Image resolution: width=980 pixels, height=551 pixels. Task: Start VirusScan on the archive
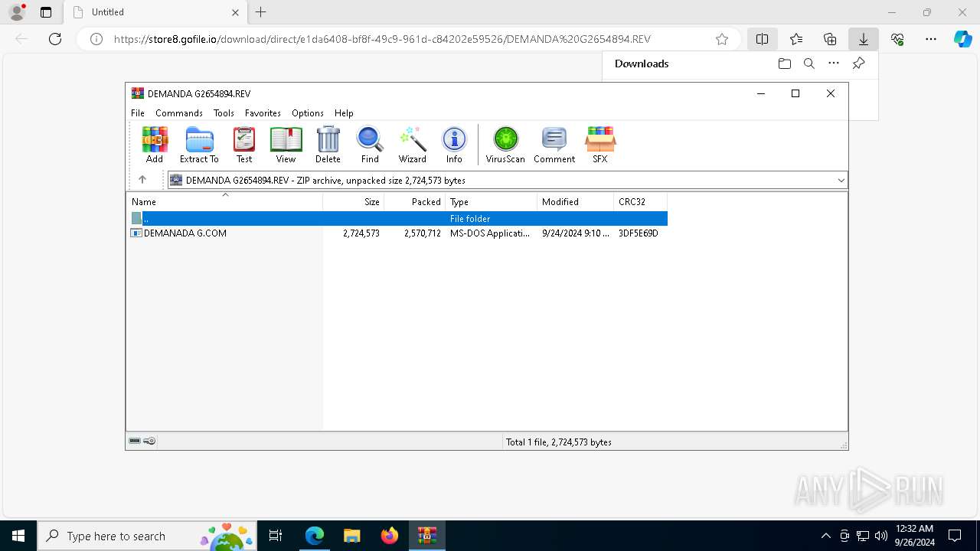point(505,145)
